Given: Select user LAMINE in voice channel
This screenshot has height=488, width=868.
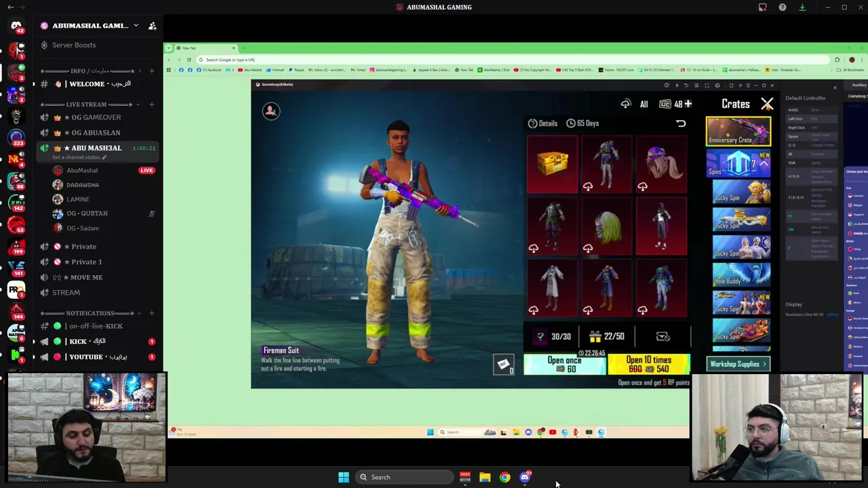Looking at the screenshot, I should tap(78, 199).
